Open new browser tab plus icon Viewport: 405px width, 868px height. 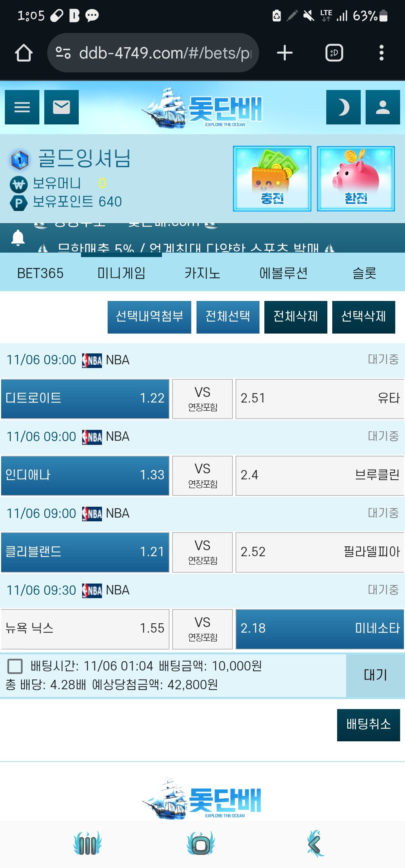[285, 53]
